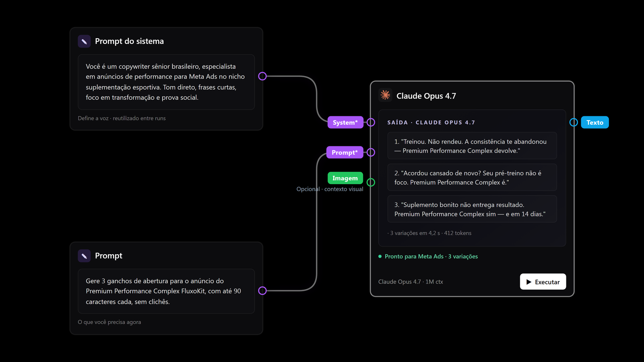Click the System* input port circle

click(371, 122)
